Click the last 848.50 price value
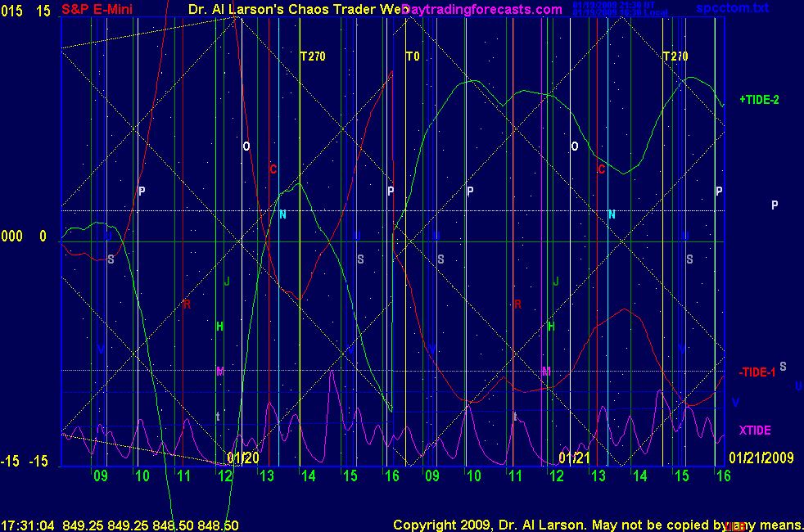Screen dimensions: 804x532 (218, 525)
